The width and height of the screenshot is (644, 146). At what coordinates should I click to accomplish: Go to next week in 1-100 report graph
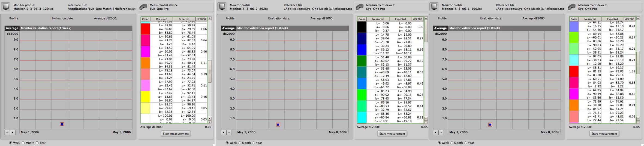[x=441, y=132]
